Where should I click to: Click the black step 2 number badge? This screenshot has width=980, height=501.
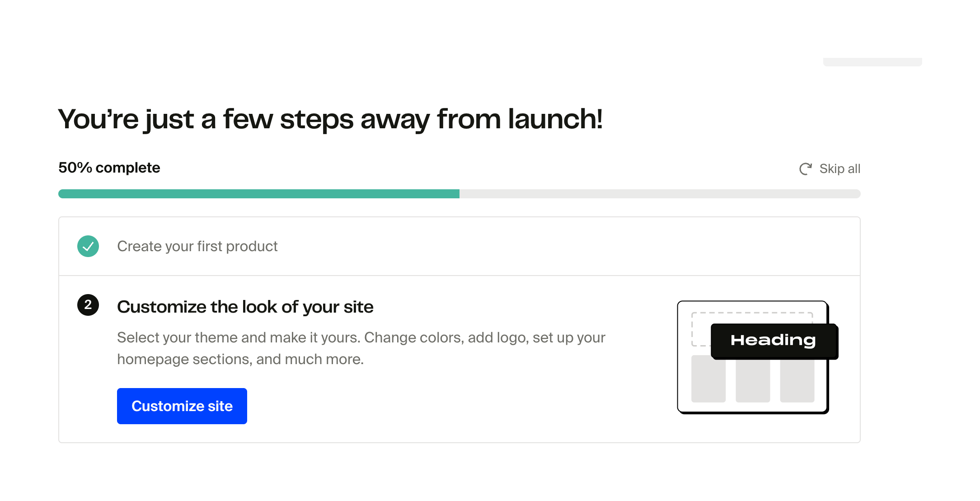pos(88,305)
